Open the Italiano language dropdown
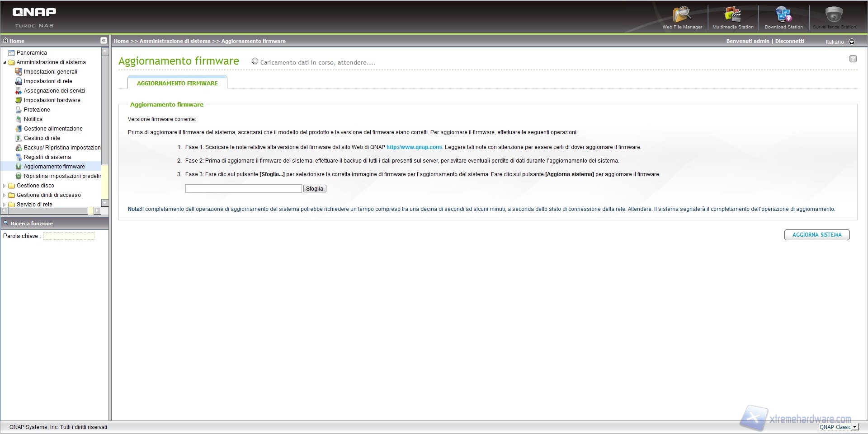 click(852, 42)
